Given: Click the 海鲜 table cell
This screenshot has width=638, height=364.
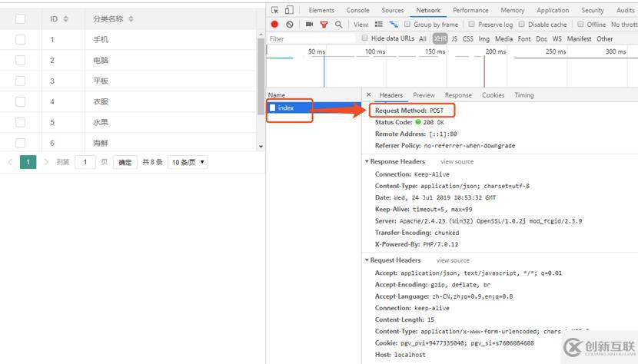Looking at the screenshot, I should click(171, 143).
